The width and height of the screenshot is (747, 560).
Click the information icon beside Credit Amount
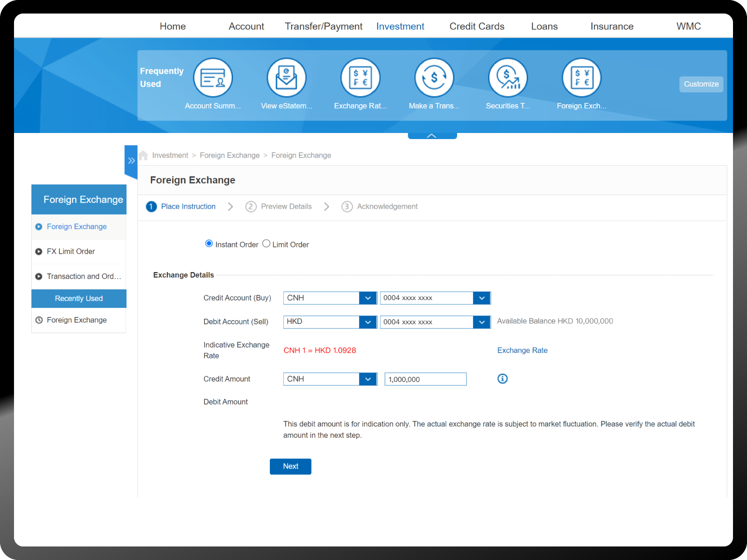click(502, 378)
